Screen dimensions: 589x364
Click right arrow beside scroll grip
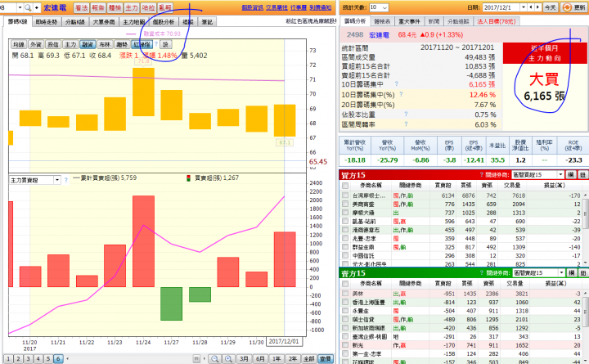point(204,359)
